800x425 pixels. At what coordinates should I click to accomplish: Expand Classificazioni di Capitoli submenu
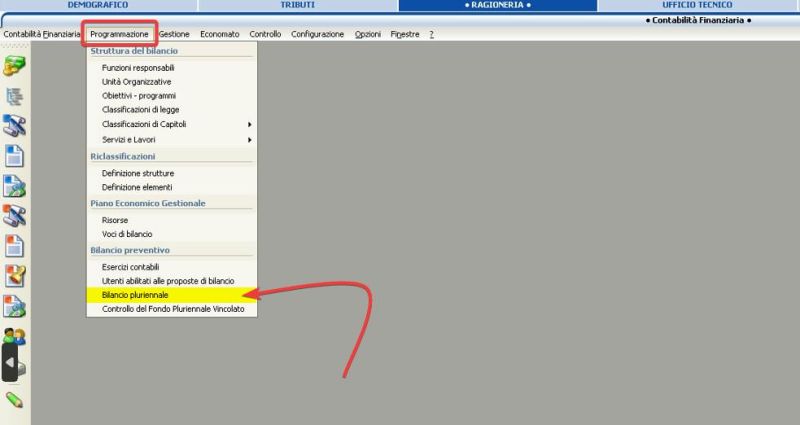point(172,124)
